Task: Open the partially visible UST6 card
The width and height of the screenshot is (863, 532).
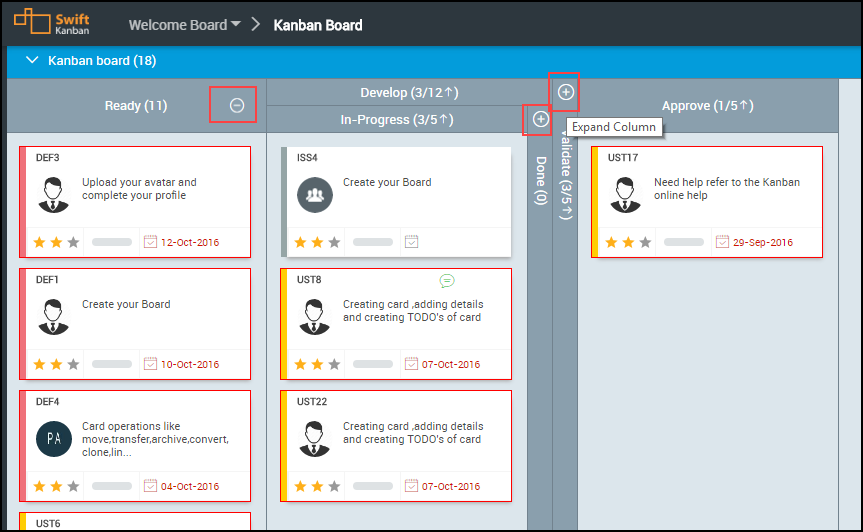Action: pos(135,523)
